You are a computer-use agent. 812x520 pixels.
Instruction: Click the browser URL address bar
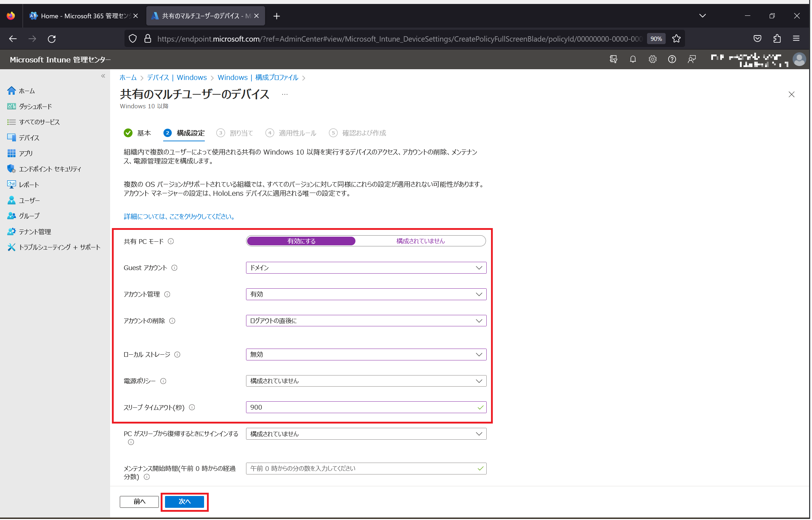tap(400, 39)
